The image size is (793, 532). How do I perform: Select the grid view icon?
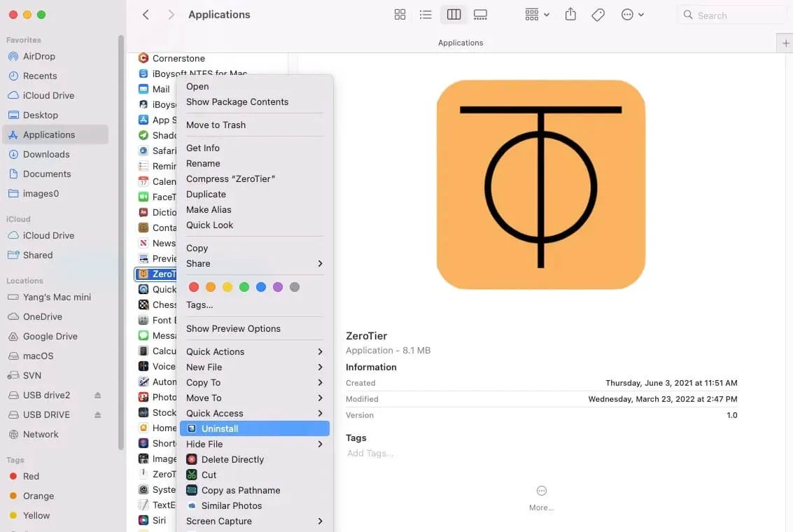(x=400, y=14)
